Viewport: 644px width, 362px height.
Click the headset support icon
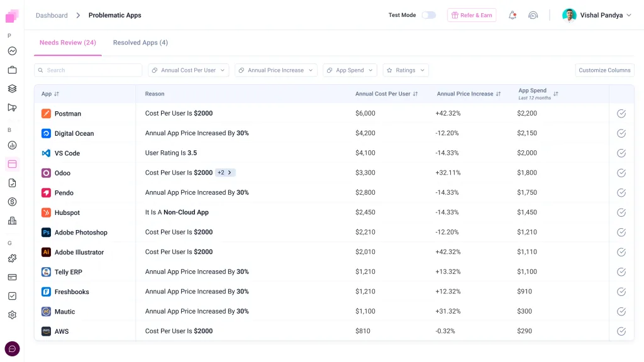(533, 15)
